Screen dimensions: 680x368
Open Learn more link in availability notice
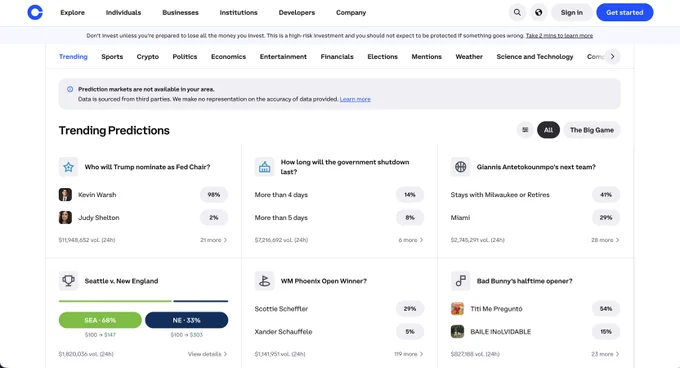click(x=355, y=99)
